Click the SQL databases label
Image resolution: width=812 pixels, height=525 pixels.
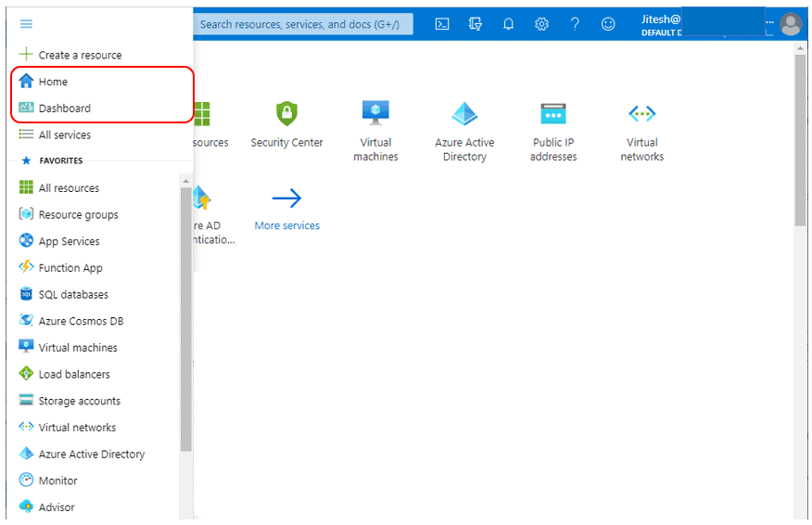click(73, 294)
